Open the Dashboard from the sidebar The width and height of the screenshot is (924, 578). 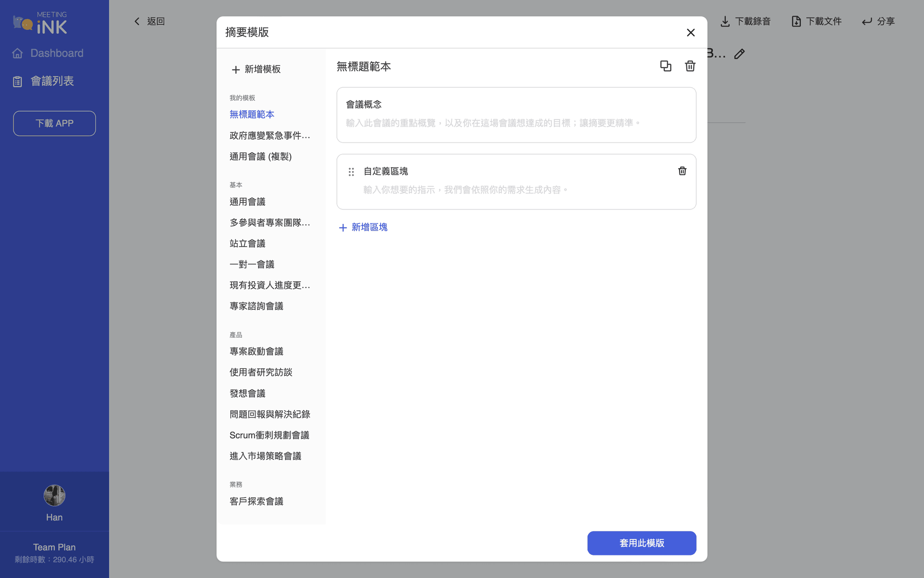coord(47,53)
